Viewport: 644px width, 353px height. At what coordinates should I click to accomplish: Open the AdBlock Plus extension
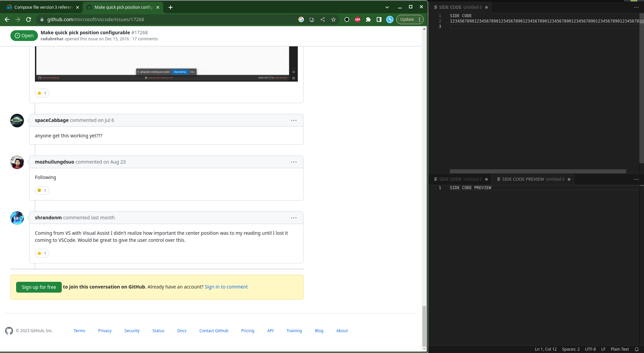click(357, 19)
